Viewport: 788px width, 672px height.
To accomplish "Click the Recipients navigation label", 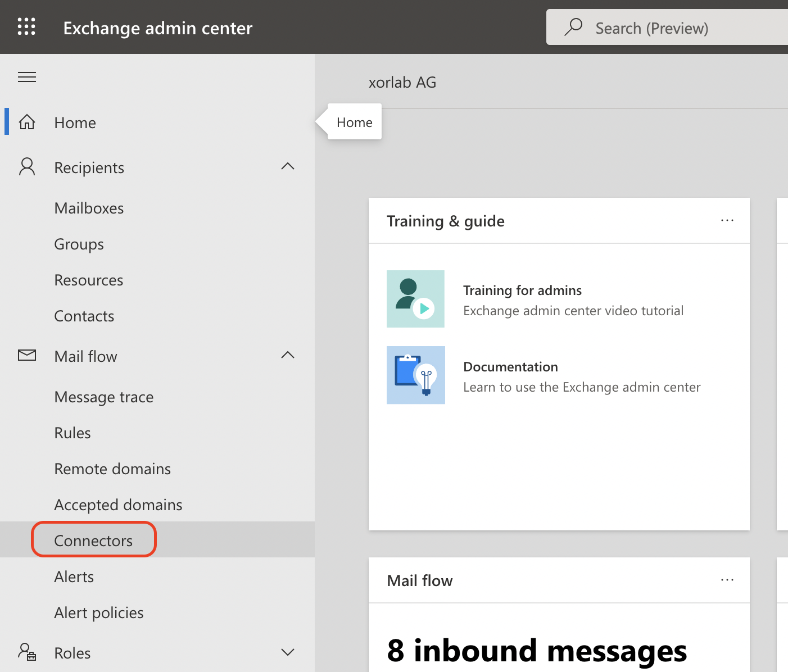I will [89, 167].
